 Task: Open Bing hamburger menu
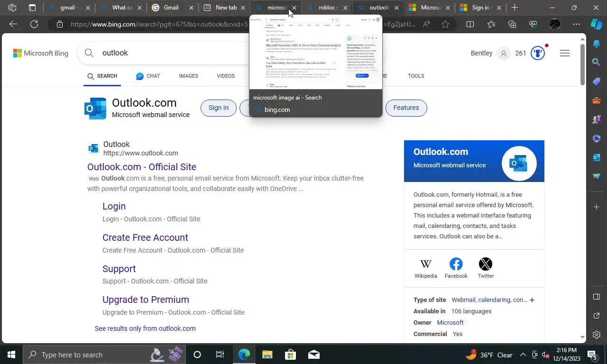(x=564, y=53)
